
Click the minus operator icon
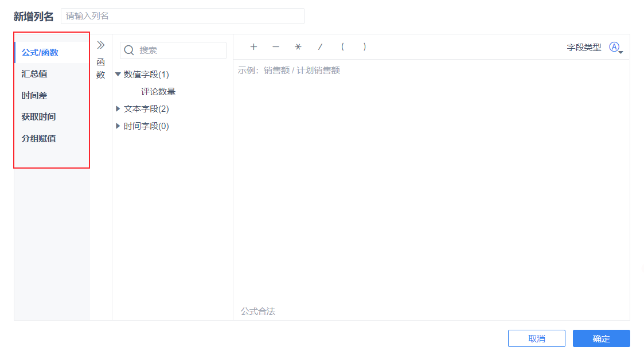tap(275, 47)
